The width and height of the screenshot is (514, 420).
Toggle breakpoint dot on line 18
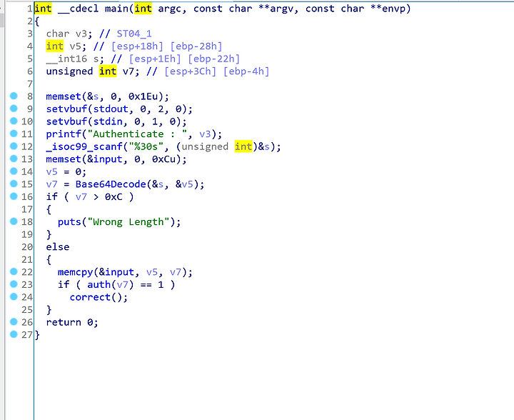(x=14, y=221)
